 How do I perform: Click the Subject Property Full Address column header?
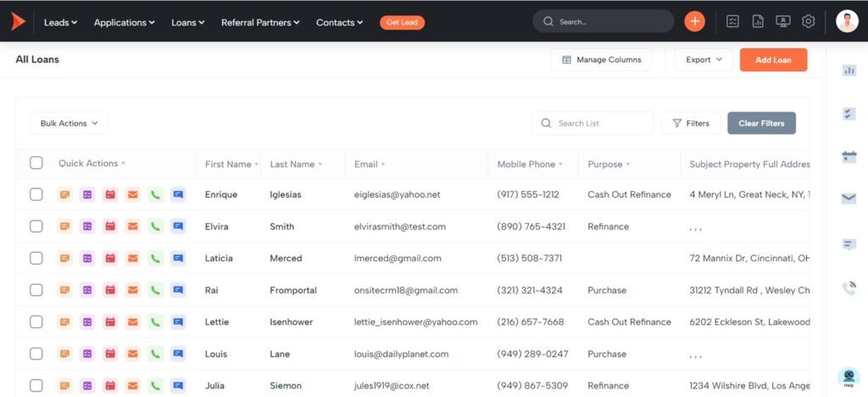749,165
